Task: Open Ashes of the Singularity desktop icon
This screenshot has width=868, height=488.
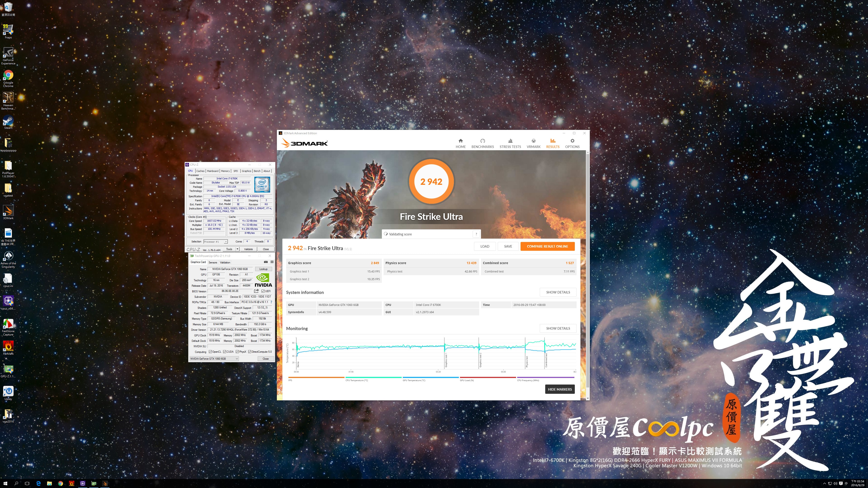Action: pyautogui.click(x=8, y=259)
